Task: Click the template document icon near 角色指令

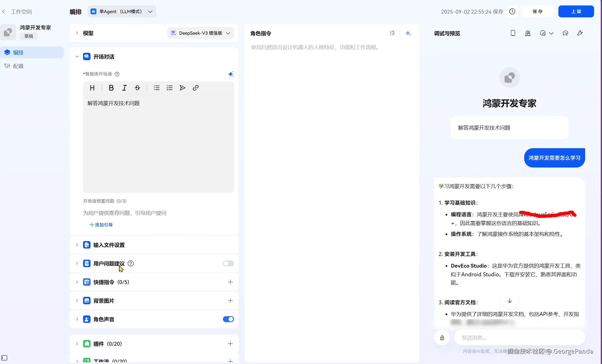Action: pos(392,33)
